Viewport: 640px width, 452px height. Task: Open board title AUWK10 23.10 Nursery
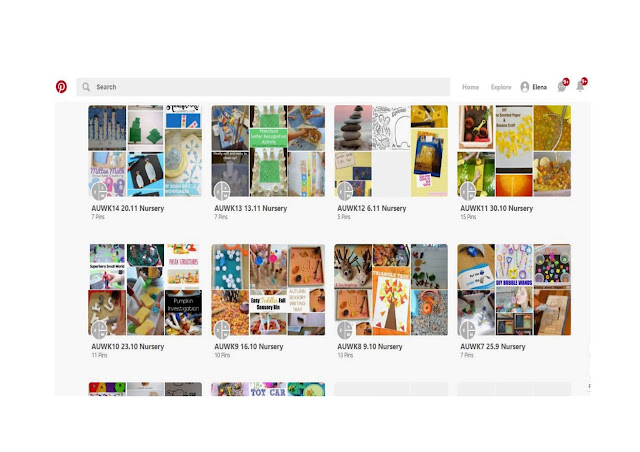[128, 346]
